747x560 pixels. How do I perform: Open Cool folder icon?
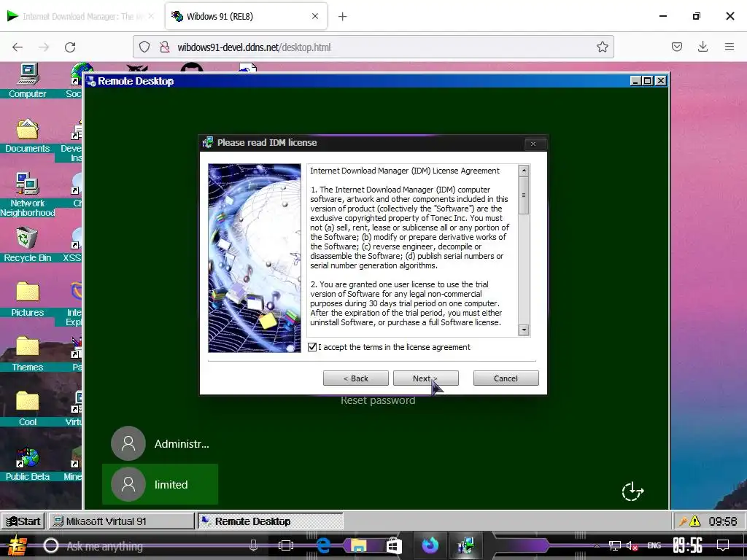[x=27, y=409]
